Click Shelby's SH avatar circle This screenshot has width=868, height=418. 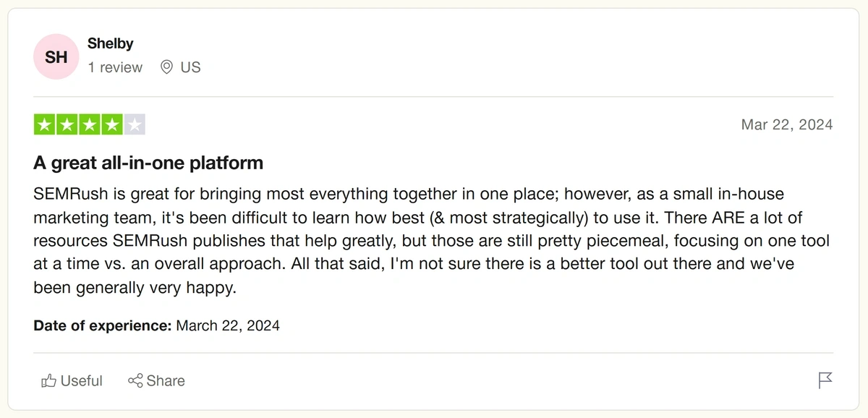point(56,56)
